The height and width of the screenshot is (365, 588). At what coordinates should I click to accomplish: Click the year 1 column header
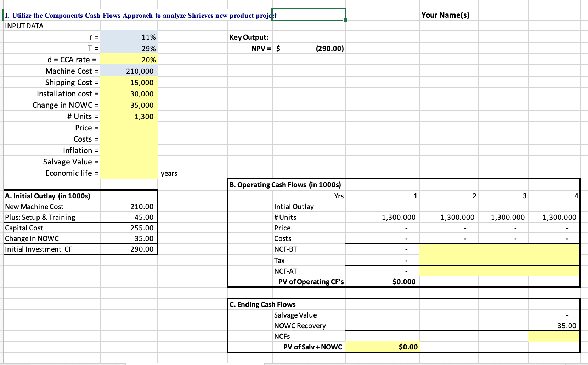(383, 196)
